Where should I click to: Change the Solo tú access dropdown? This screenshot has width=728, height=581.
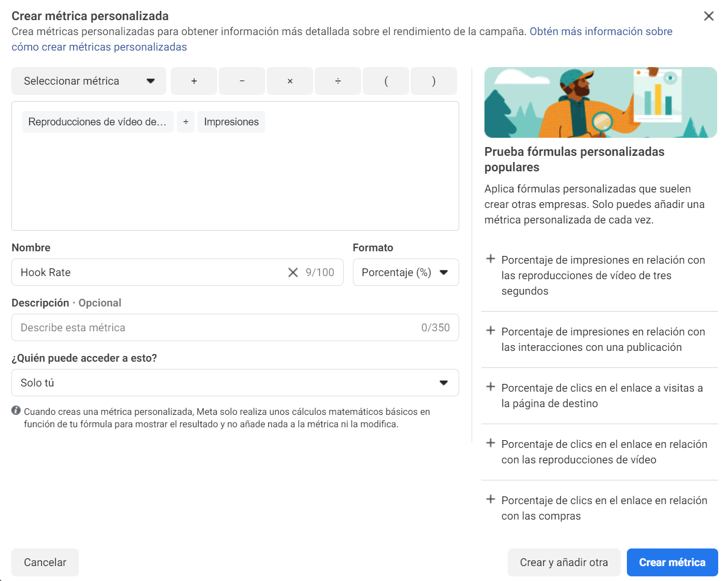tap(235, 382)
